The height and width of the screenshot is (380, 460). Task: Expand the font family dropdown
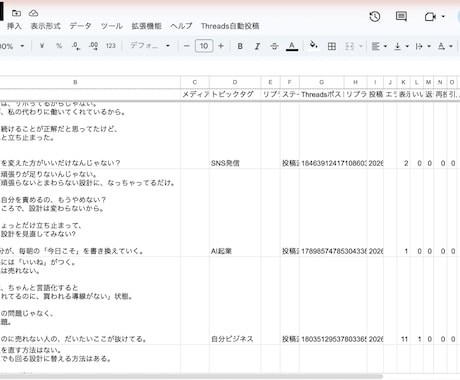(x=168, y=46)
